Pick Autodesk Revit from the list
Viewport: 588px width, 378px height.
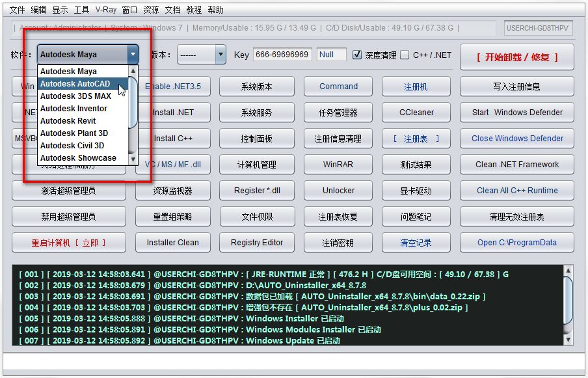[83, 121]
